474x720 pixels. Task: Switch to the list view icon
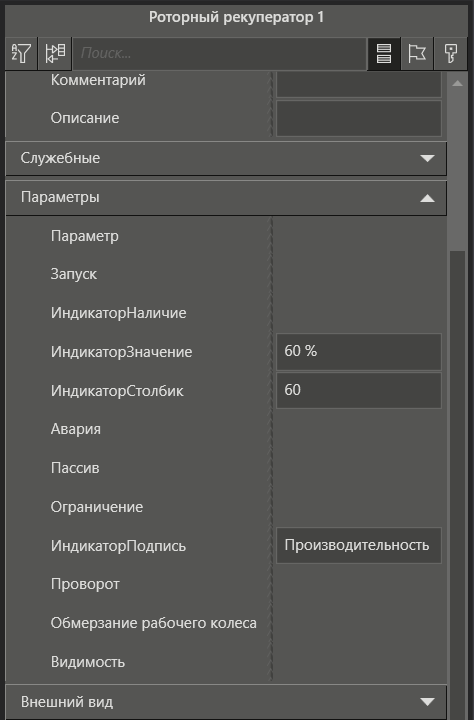tap(384, 53)
